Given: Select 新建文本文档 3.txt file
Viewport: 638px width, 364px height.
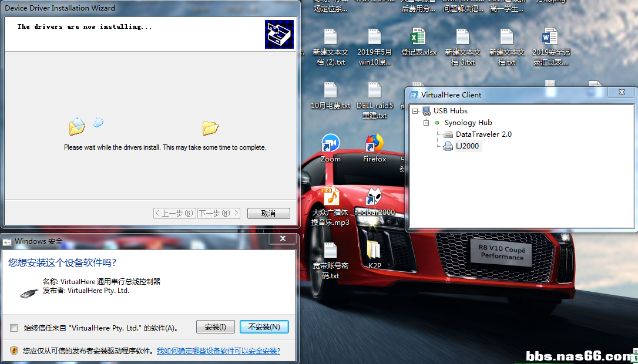Looking at the screenshot, I should [x=462, y=47].
